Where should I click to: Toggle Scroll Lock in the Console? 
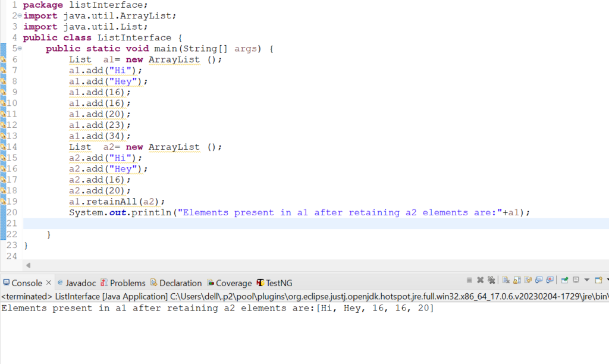tap(517, 280)
